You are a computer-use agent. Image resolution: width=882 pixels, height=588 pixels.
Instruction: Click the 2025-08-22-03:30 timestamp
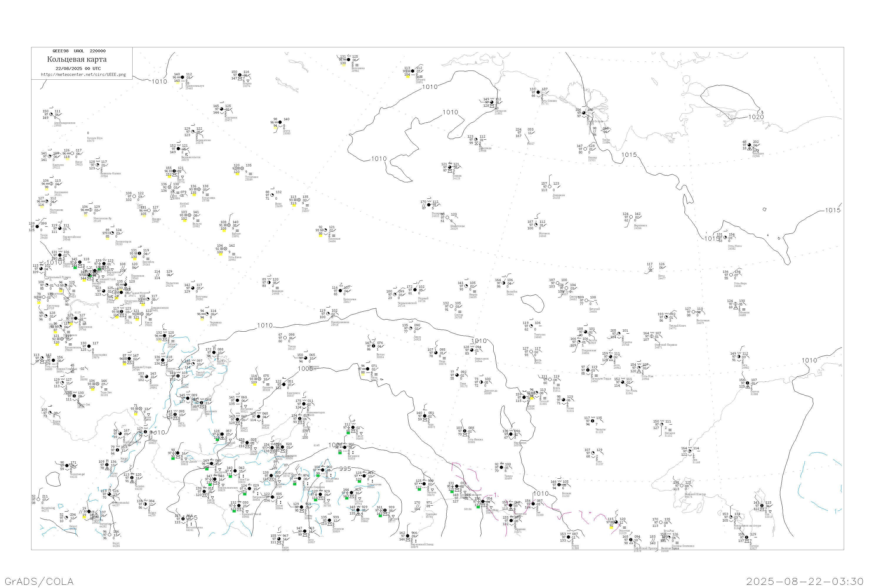805,581
